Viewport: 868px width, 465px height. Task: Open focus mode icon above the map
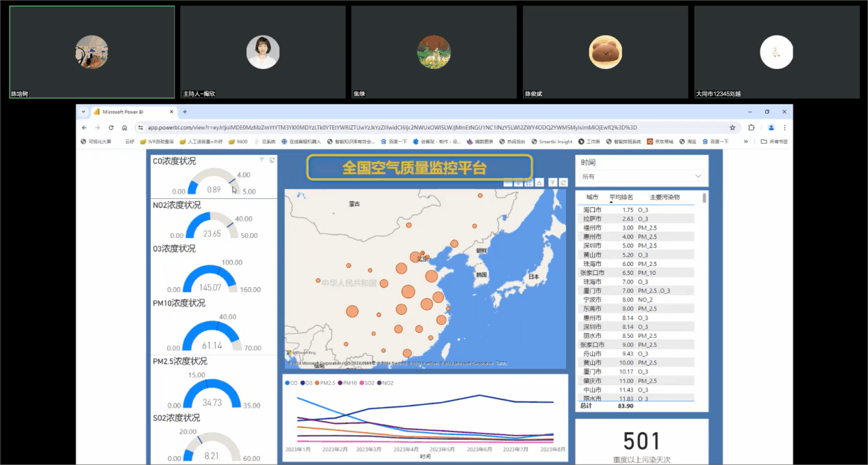coord(563,183)
